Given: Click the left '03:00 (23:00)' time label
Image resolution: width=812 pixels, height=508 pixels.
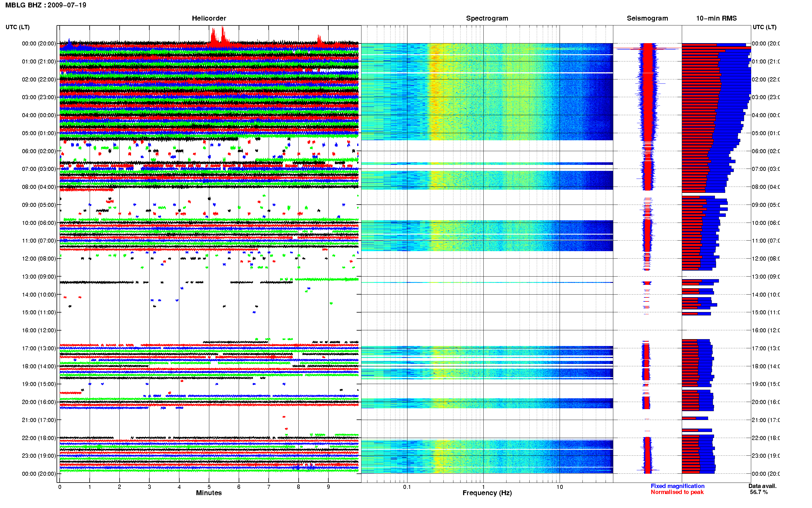Looking at the screenshot, I should click(39, 97).
